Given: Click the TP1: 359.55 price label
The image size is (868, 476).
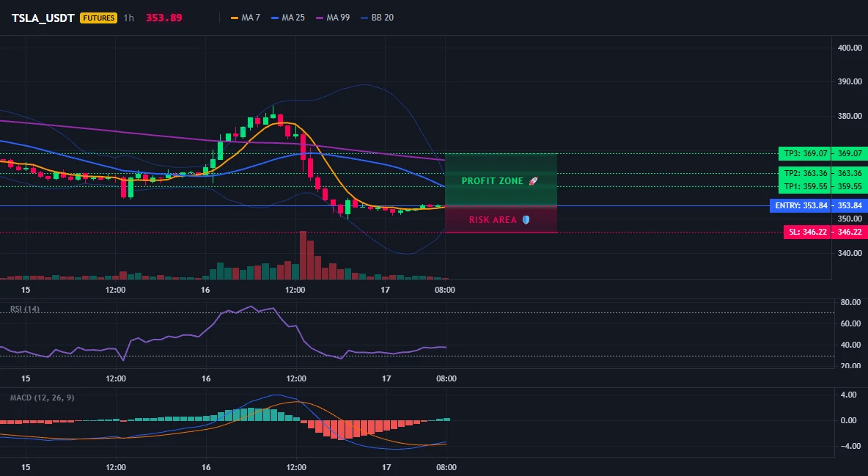Looking at the screenshot, I should [806, 187].
